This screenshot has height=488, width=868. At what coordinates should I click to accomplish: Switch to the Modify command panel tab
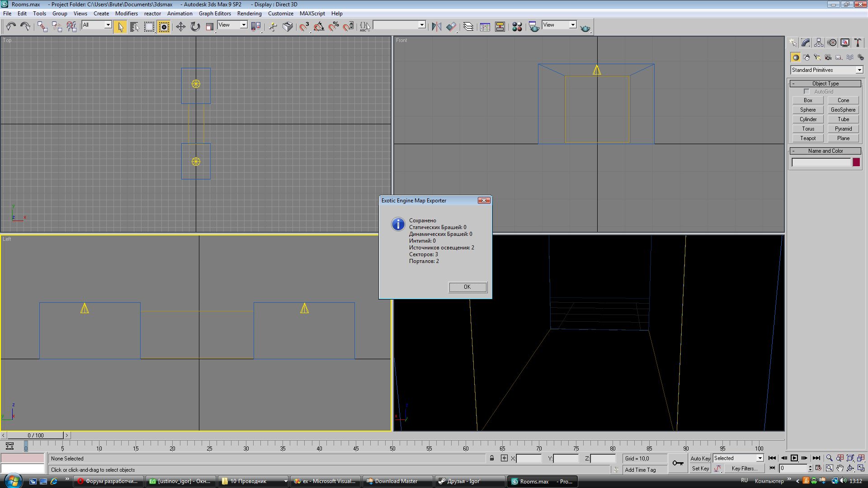coord(806,42)
